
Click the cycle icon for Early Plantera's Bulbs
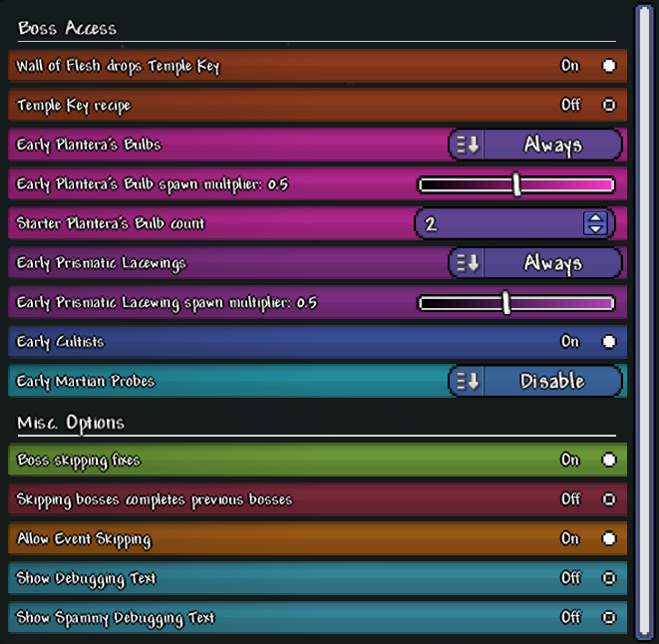coord(467,145)
